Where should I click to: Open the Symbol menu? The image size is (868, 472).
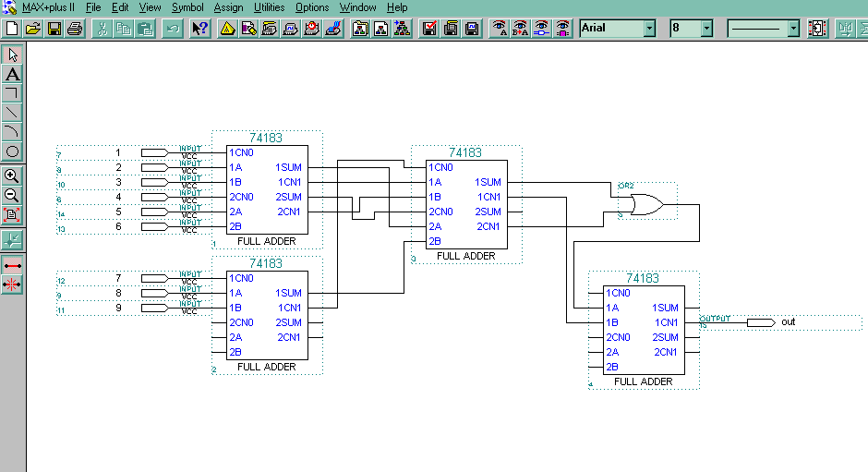pos(187,7)
